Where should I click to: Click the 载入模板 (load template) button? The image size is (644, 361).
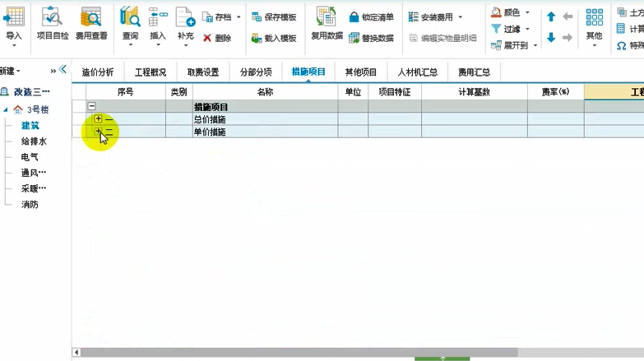[274, 38]
